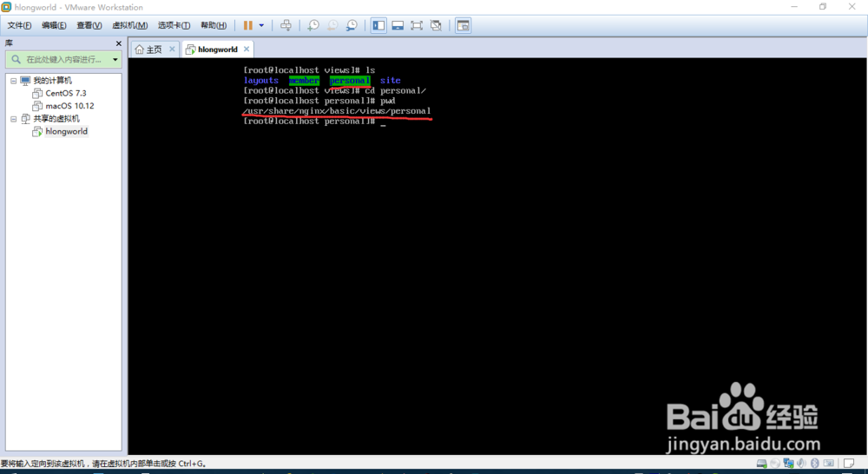
Task: Open the message log note icon
Action: point(849,464)
